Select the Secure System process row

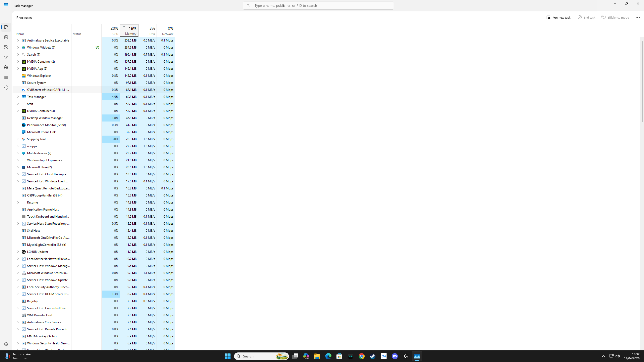click(x=94, y=83)
